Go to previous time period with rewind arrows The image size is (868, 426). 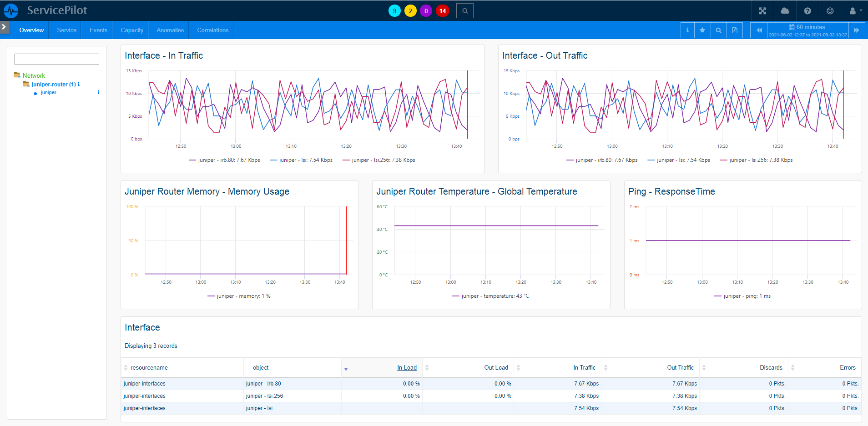[x=759, y=30]
